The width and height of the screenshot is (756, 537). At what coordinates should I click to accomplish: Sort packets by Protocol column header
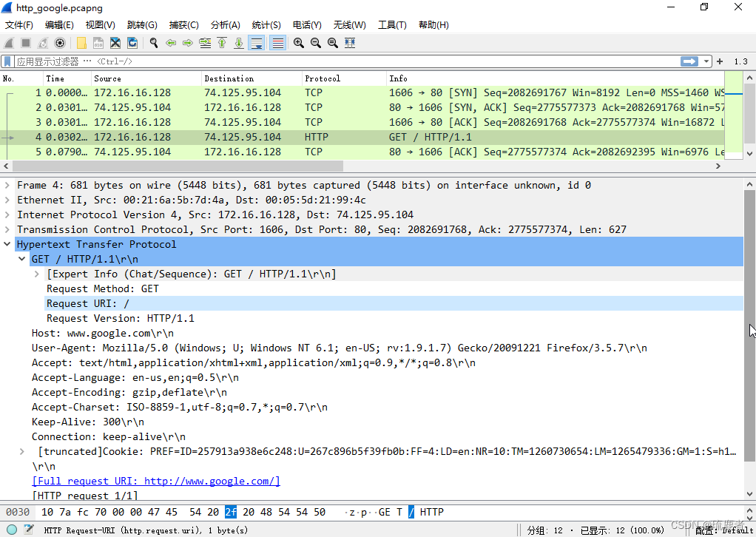coord(344,78)
